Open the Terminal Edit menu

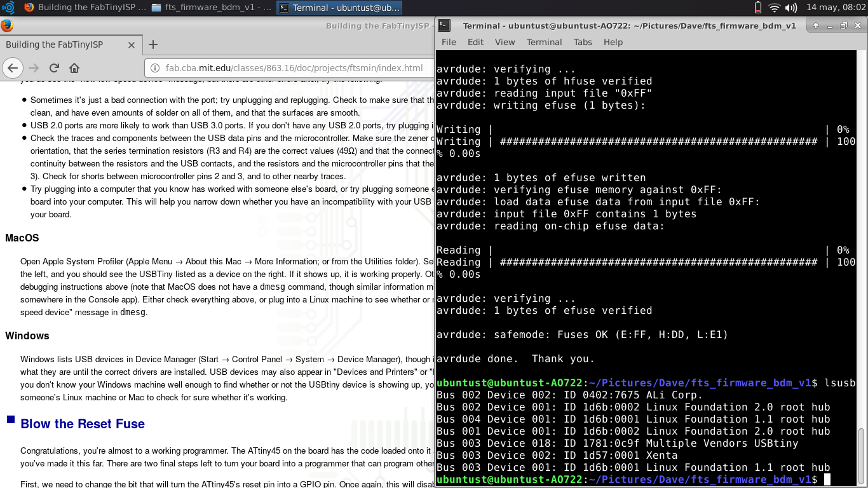pyautogui.click(x=475, y=42)
